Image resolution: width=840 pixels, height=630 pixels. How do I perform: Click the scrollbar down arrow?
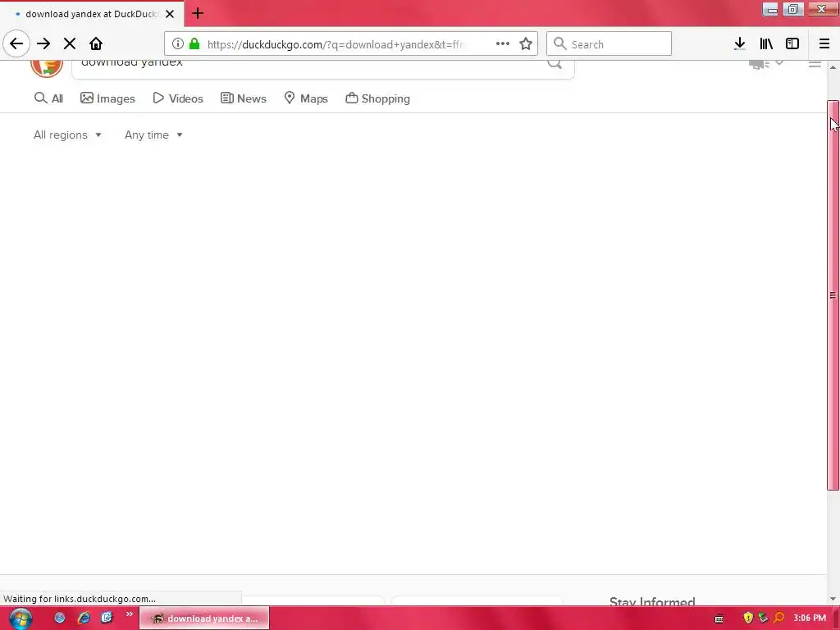pyautogui.click(x=833, y=599)
